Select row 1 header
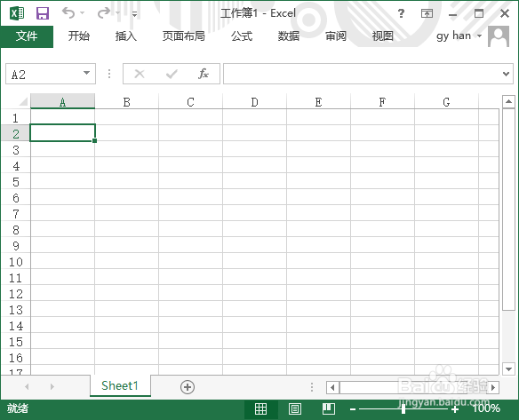 click(16, 117)
